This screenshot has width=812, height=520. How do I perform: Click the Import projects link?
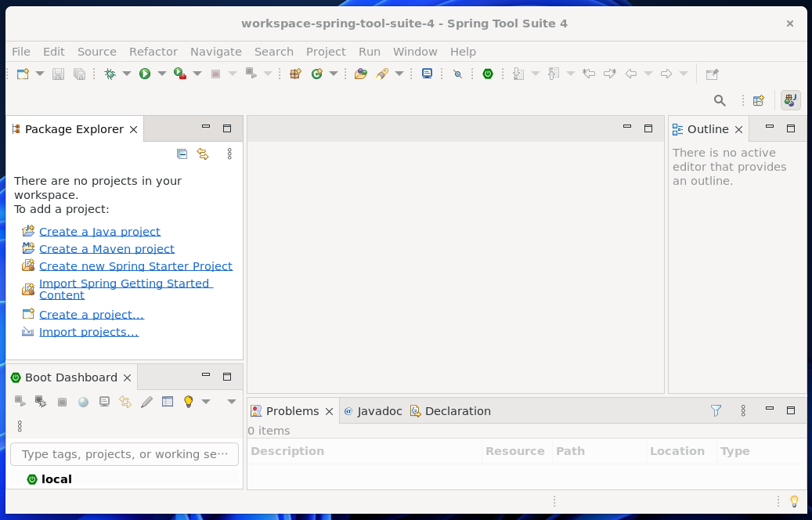point(88,331)
